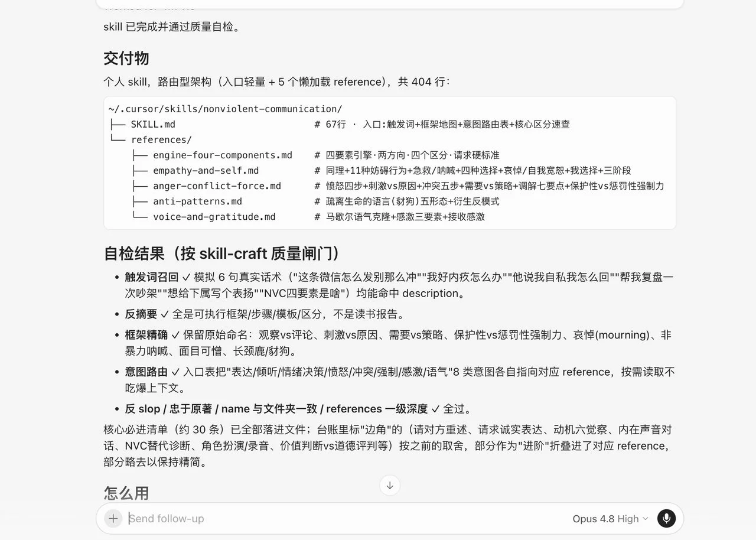This screenshot has width=756, height=540.
Task: Jump to bottom with down-arrow button
Action: click(390, 486)
